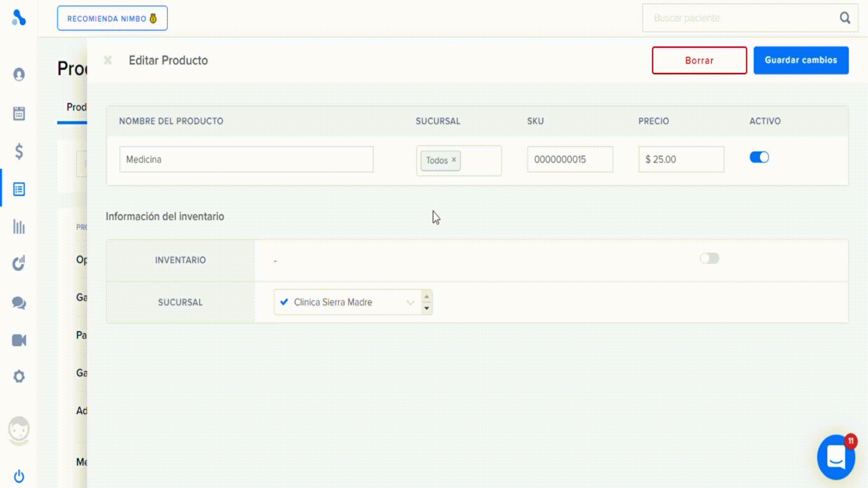Toggle the Activo switch off
Viewport: 868px width, 488px height.
759,157
